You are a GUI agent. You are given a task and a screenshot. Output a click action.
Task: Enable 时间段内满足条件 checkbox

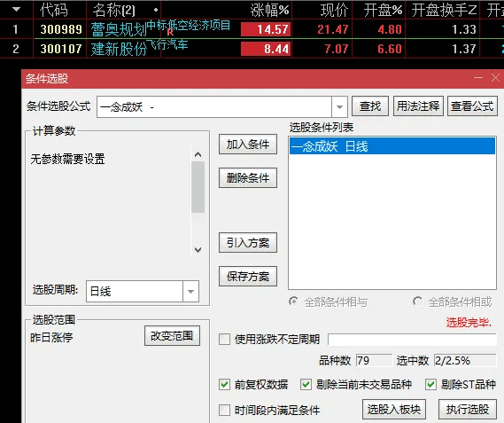coord(224,410)
